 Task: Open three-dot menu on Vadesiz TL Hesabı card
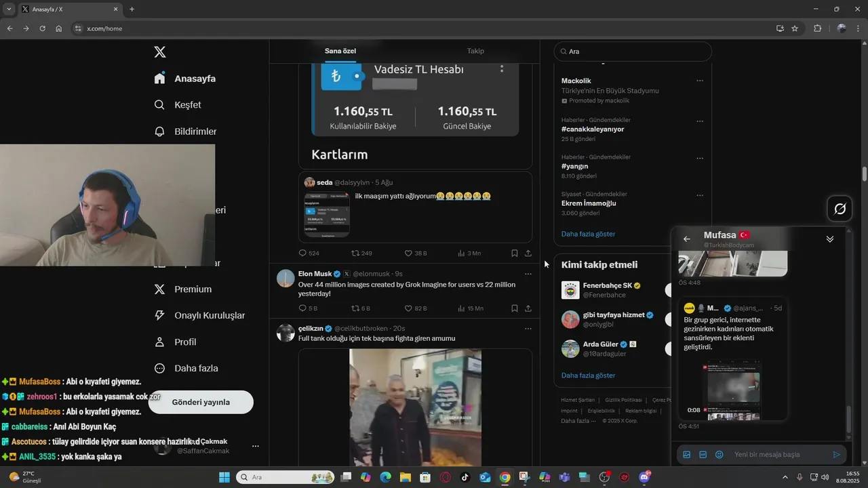coord(502,69)
